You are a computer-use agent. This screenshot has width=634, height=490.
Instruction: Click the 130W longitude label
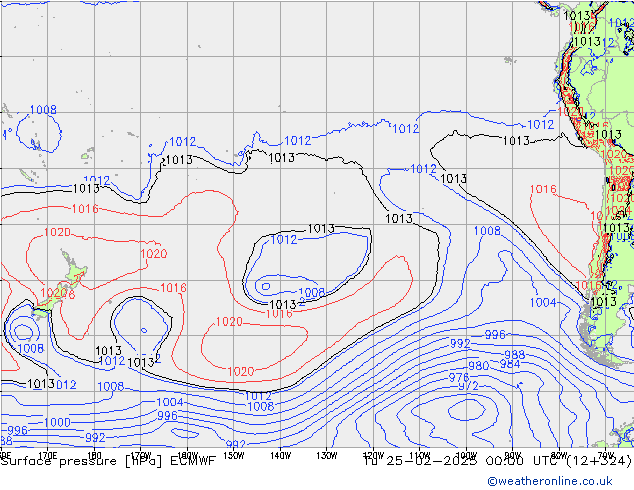point(327,456)
